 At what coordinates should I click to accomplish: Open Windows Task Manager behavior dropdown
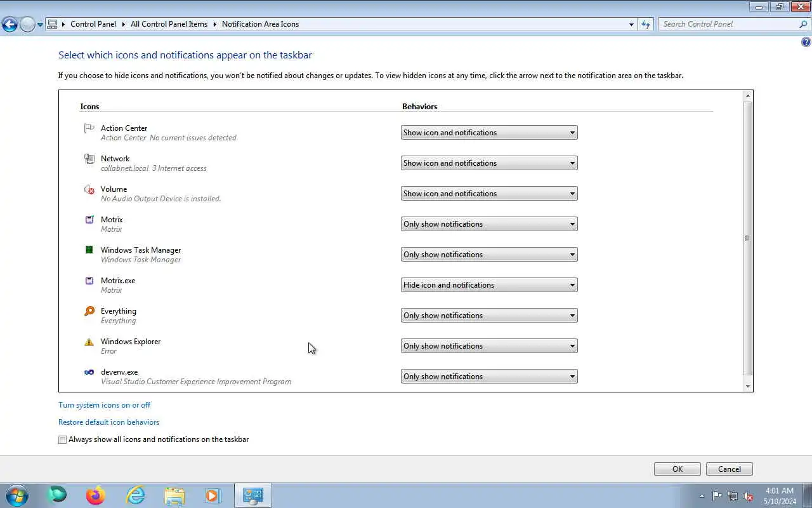tap(489, 255)
